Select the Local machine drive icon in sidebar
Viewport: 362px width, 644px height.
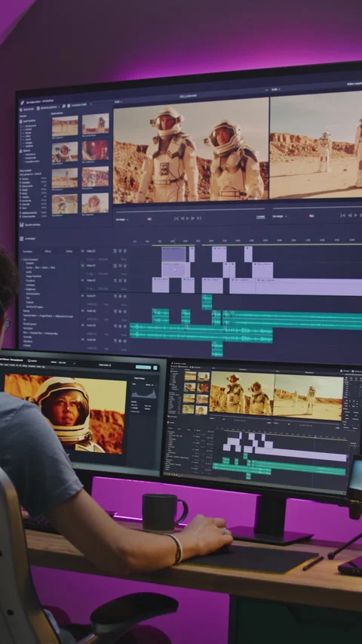tap(21, 121)
